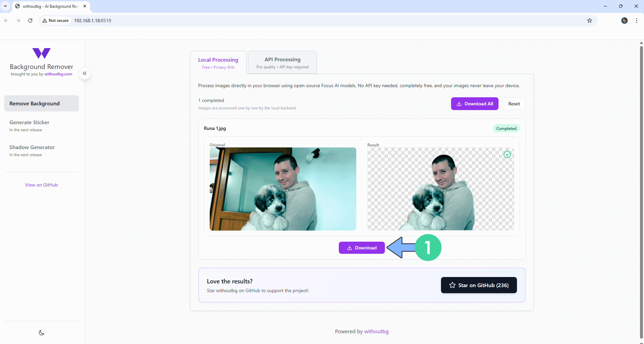644x344 pixels.
Task: Open the Chrome profile avatar
Action: click(624, 21)
